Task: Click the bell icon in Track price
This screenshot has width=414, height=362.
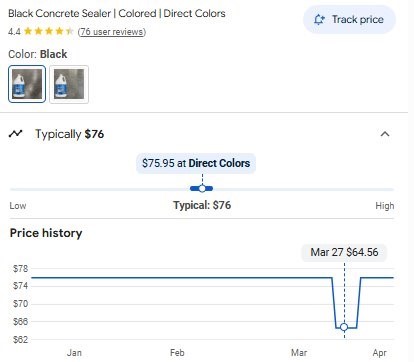Action: pyautogui.click(x=319, y=20)
